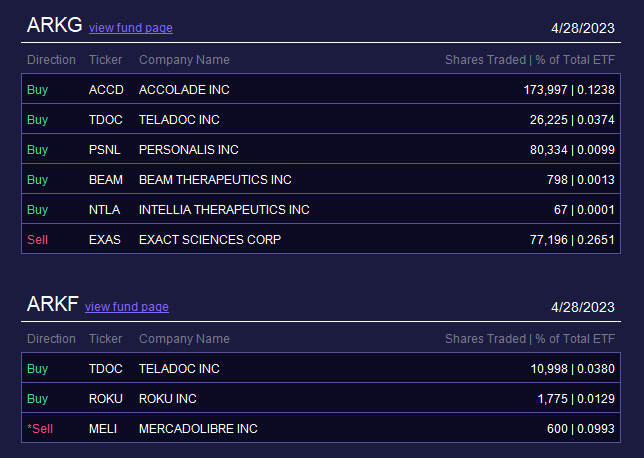This screenshot has width=644, height=458.
Task: Click the Company Name header in ARKG
Action: pos(184,60)
